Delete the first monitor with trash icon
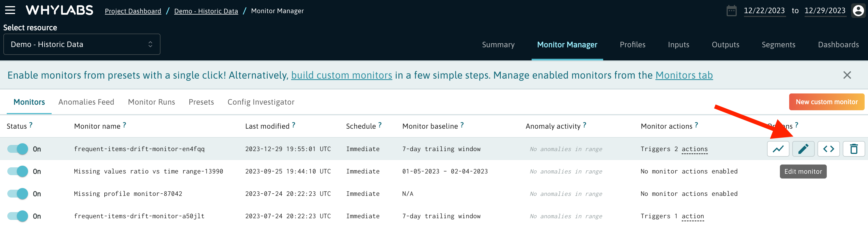 (x=853, y=149)
